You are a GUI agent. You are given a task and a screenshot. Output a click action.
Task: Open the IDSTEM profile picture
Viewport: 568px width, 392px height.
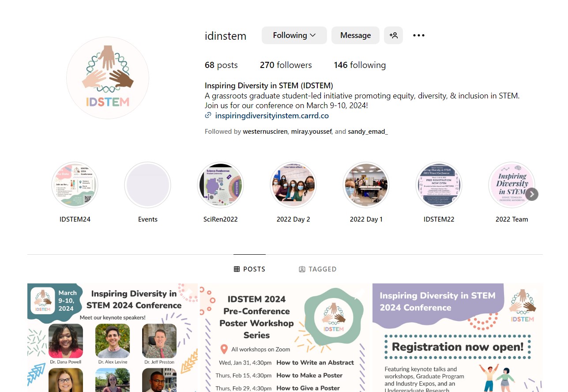(x=108, y=78)
